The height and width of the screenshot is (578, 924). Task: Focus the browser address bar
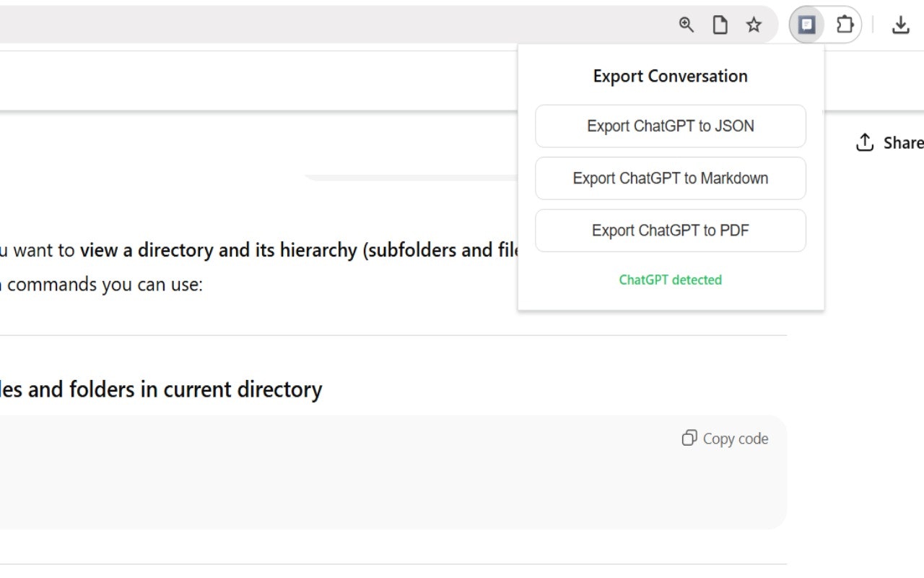pos(325,25)
